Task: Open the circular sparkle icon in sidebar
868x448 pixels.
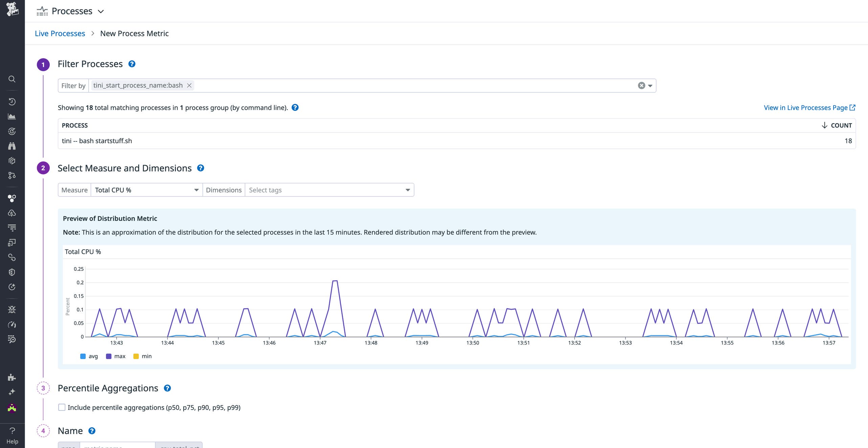Action: tap(12, 287)
